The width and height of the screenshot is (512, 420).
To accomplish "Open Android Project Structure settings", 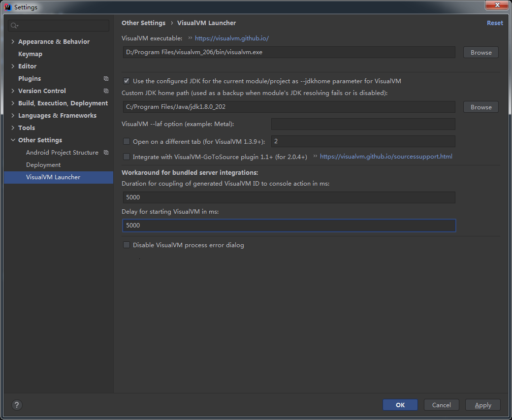I will [62, 153].
